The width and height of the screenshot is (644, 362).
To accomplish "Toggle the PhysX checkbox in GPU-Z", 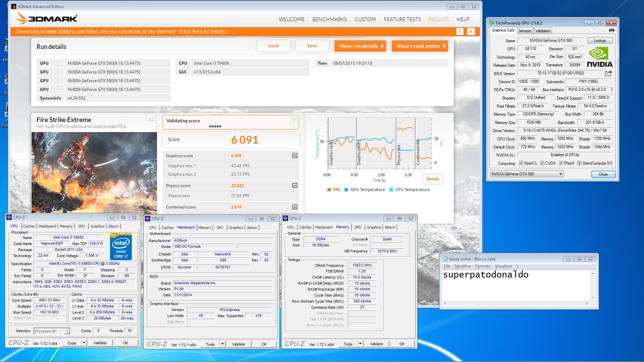I will point(561,163).
